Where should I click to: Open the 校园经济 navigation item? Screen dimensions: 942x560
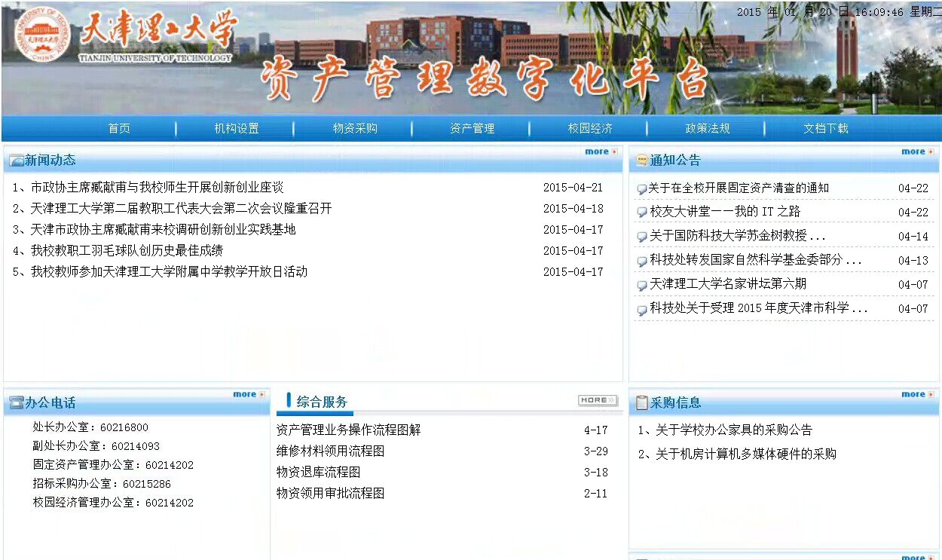click(x=590, y=129)
